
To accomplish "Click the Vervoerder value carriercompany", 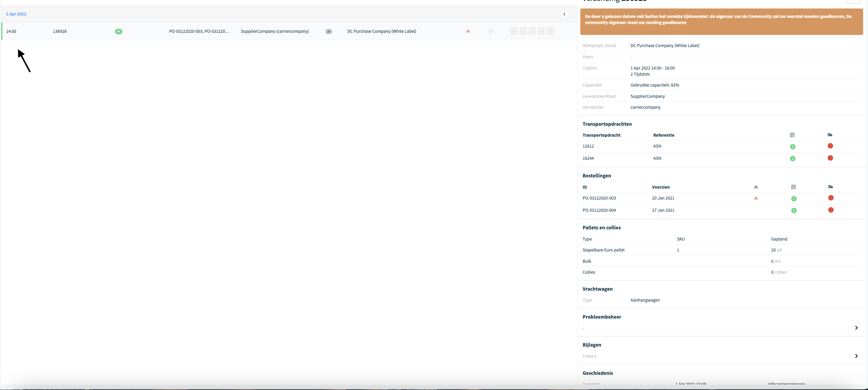I will [x=645, y=107].
